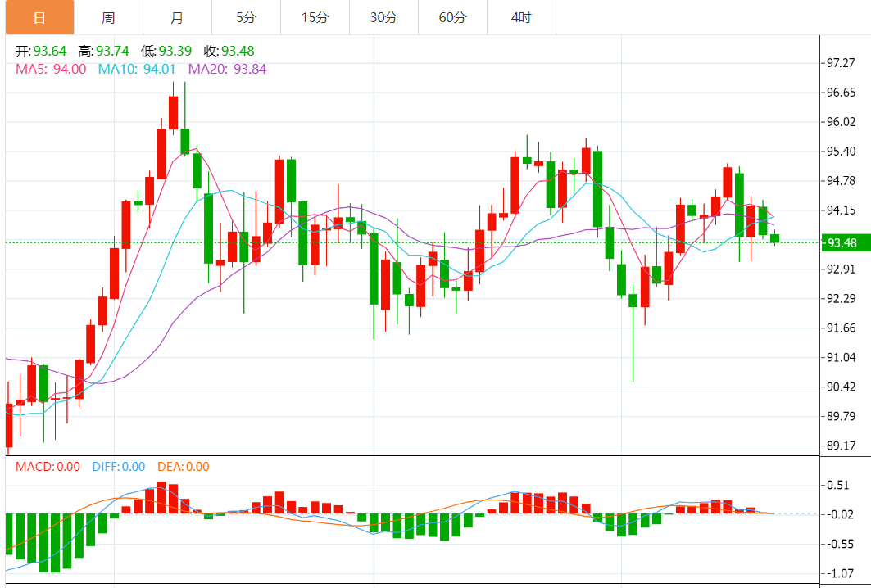
Task: Click the -0.02 MACD axis label
Action: coord(839,514)
